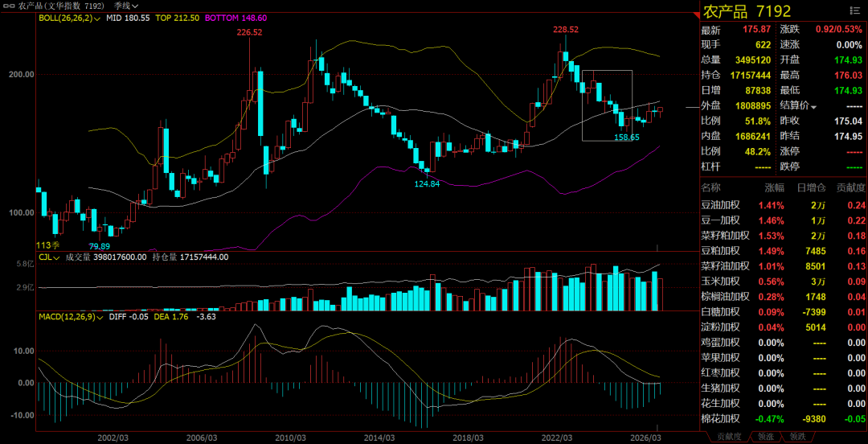Expand the 季线 period dropdown
This screenshot has width=868, height=444.
click(x=127, y=6)
